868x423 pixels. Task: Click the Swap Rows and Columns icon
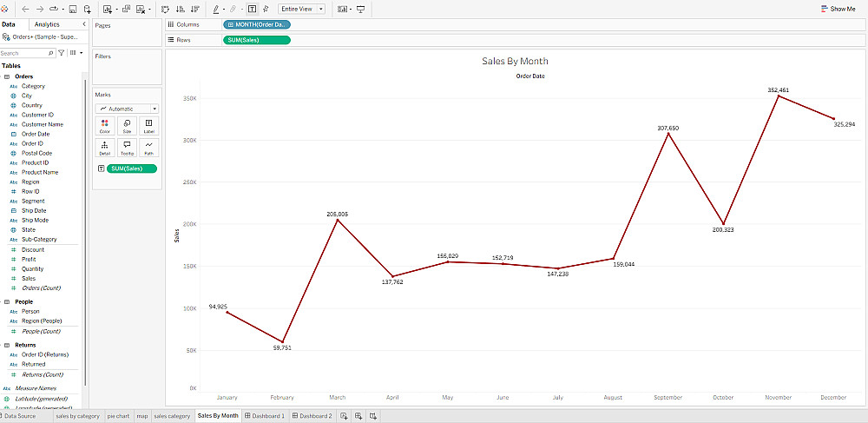tap(165, 9)
